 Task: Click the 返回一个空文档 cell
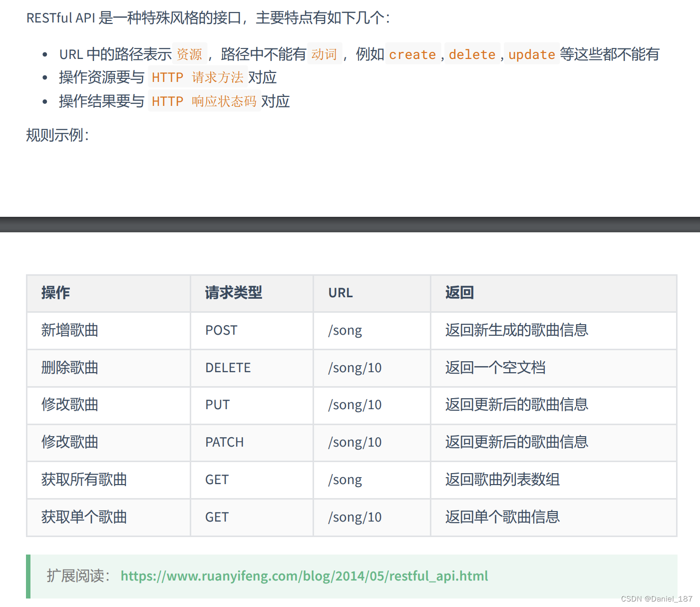coord(554,368)
